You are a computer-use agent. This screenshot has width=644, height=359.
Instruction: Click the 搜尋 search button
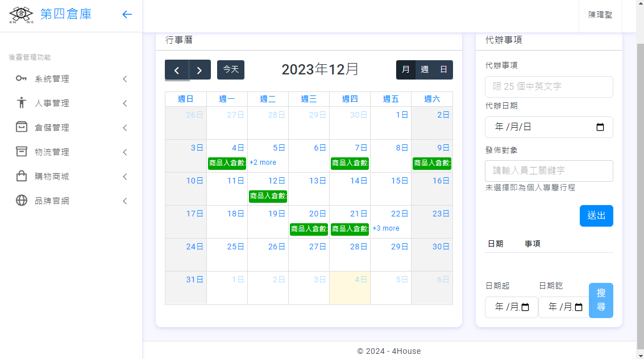tap(601, 300)
